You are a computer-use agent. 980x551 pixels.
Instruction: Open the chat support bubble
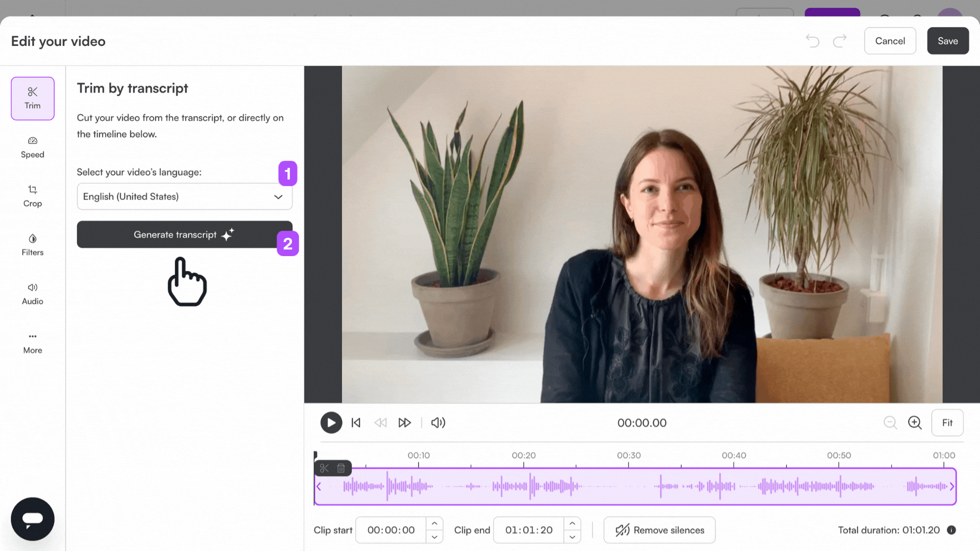pyautogui.click(x=32, y=519)
